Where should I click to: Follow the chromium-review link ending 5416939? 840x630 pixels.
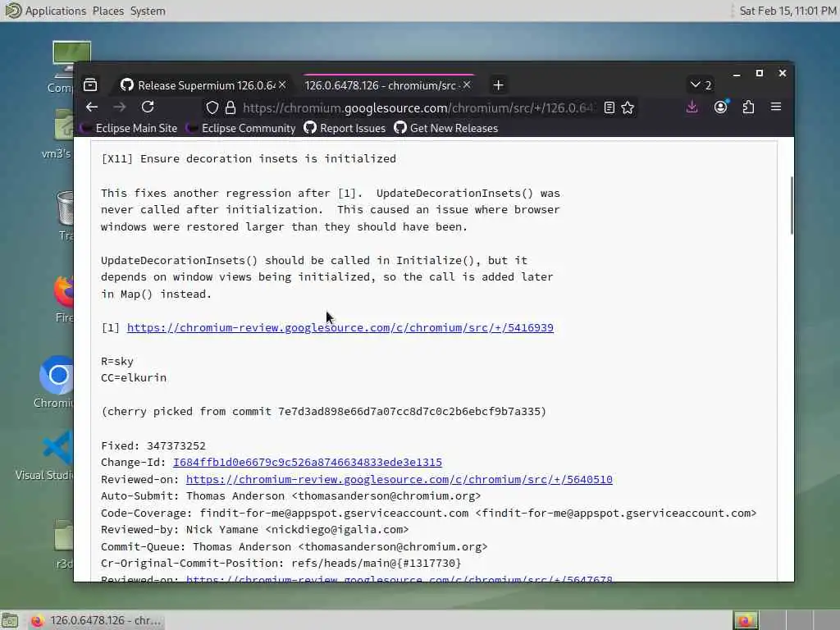tap(340, 327)
